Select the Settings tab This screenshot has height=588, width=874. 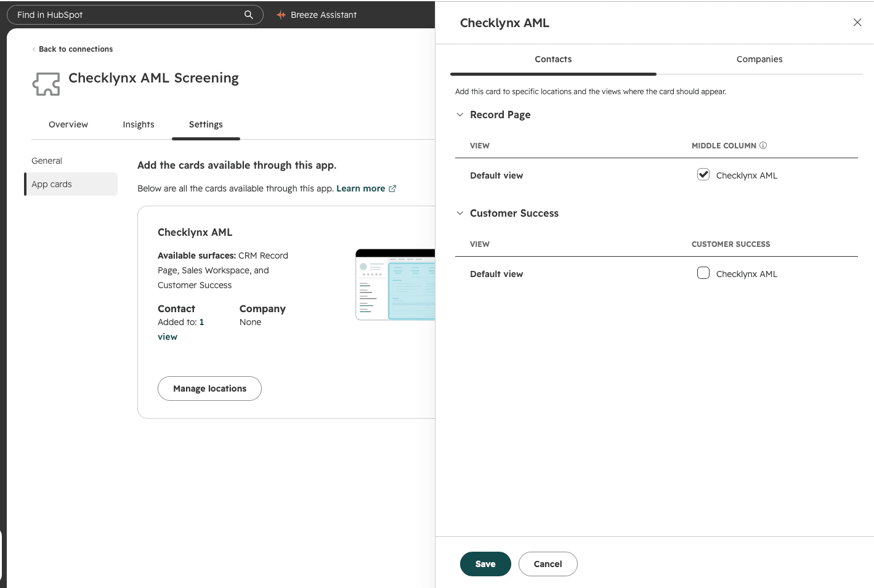(206, 124)
